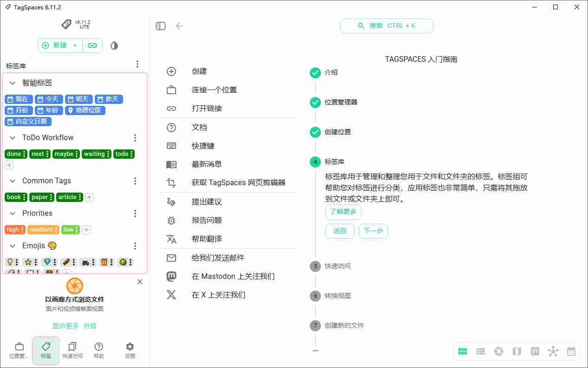Switch to the gallery perspective
Screen dimensions: 588x368
[x=499, y=351]
